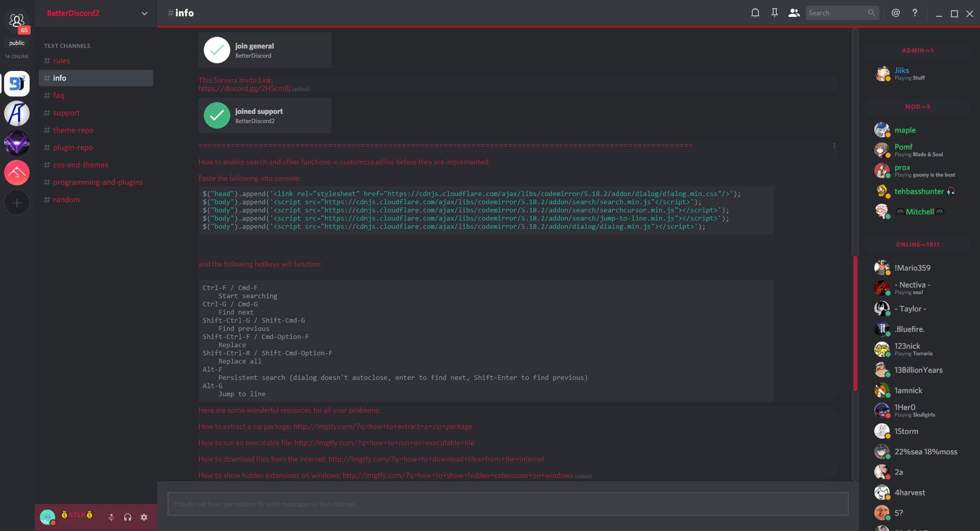This screenshot has height=531, width=980.
Task: Toggle headphones deafen
Action: tap(128, 517)
